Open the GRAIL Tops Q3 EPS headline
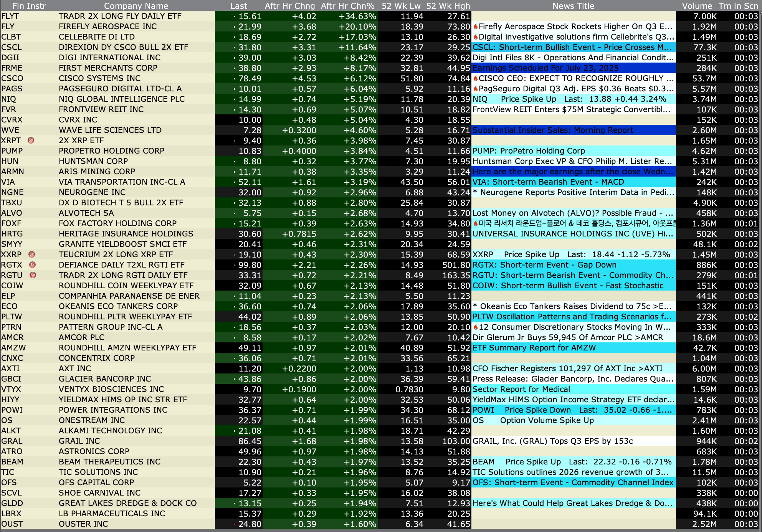 click(552, 441)
